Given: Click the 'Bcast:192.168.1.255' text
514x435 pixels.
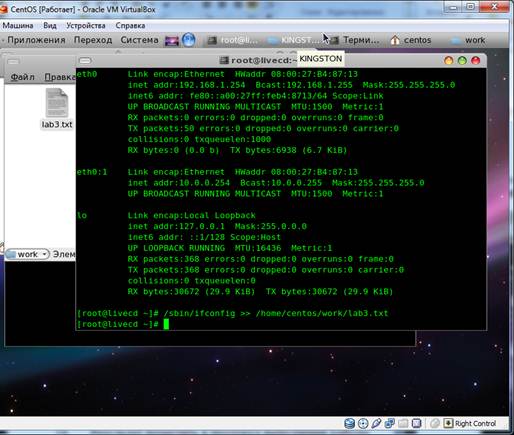Looking at the screenshot, I should click(x=304, y=85).
